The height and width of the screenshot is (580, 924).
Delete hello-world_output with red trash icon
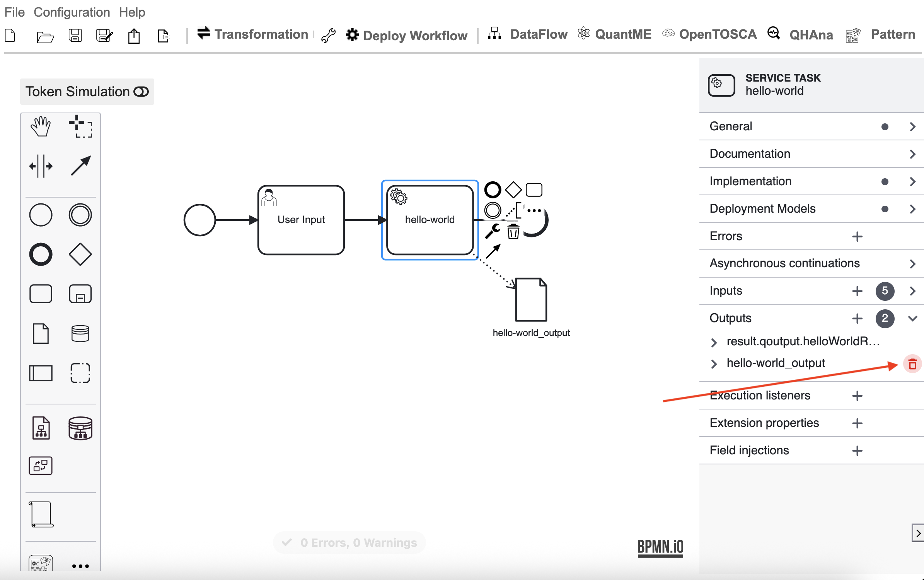912,364
